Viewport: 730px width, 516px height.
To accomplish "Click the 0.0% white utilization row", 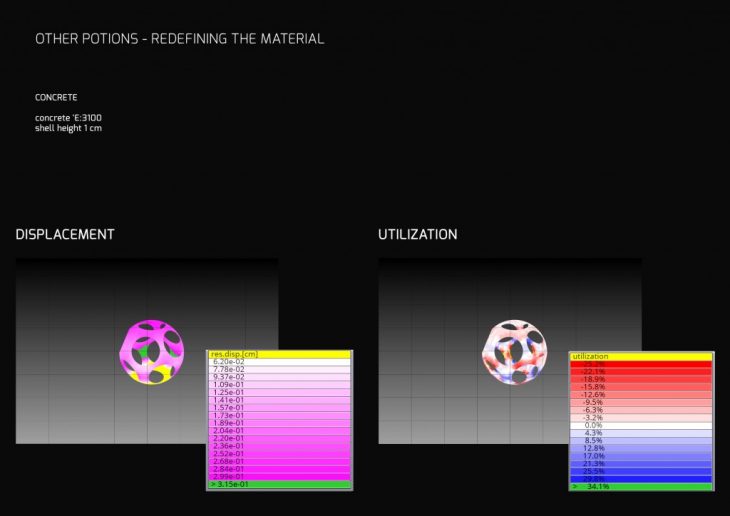I will click(x=641, y=425).
